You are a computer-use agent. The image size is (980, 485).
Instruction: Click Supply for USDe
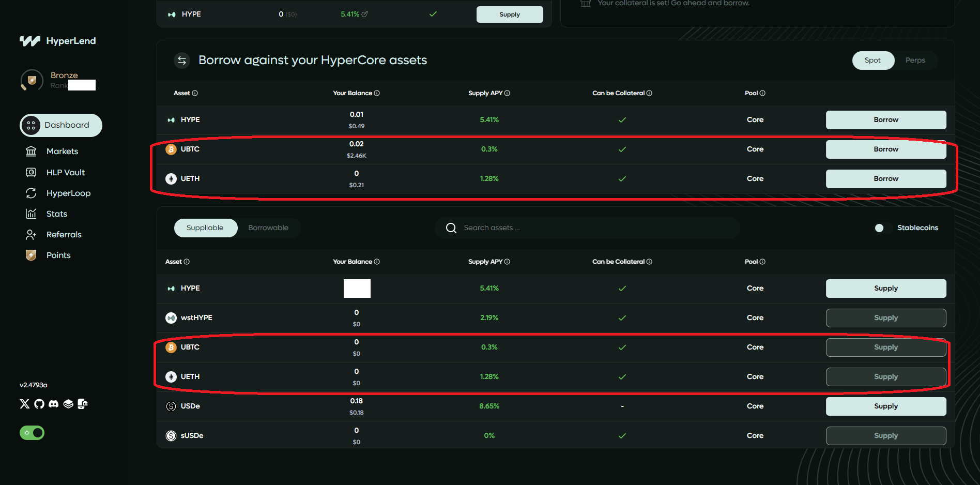886,406
